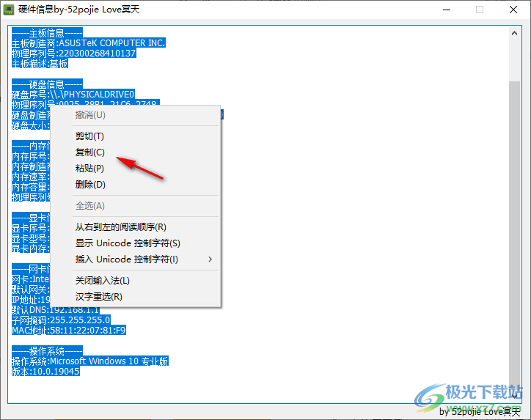The image size is (531, 420).
Task: Click the vertical scrollbar thumb
Action: [515, 220]
